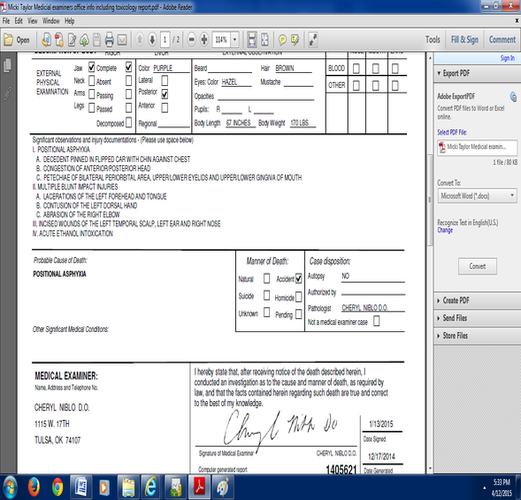The height and width of the screenshot is (500, 521).
Task: Click the Adobe ExportPDF info icon
Action: (514, 97)
